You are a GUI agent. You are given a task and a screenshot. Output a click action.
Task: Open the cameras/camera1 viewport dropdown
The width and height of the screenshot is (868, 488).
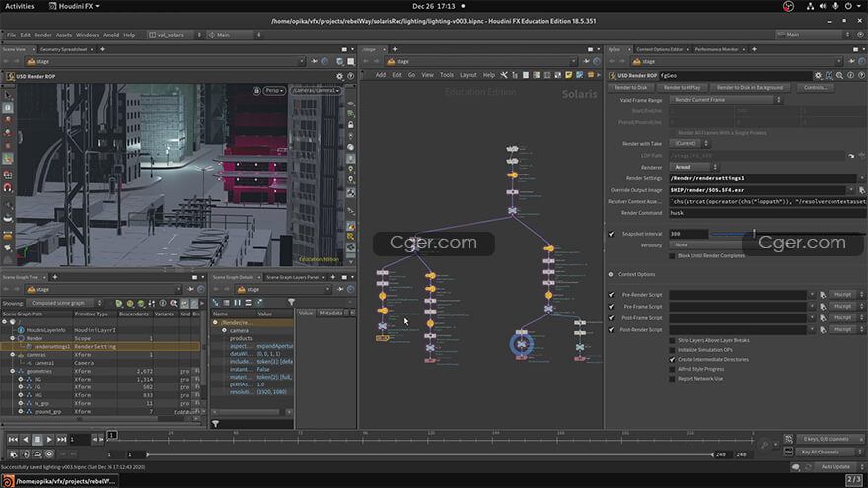click(316, 90)
